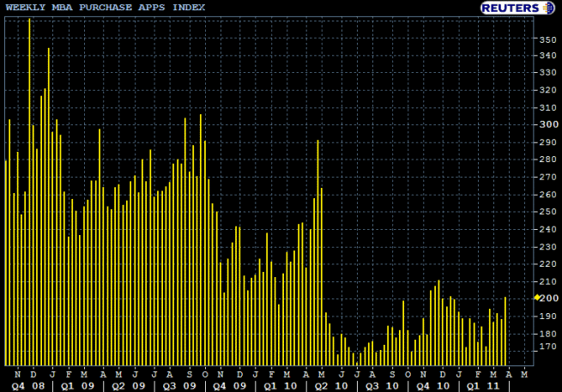Select the yellow diamond last-value marker
562x392 pixels.
(x=537, y=298)
